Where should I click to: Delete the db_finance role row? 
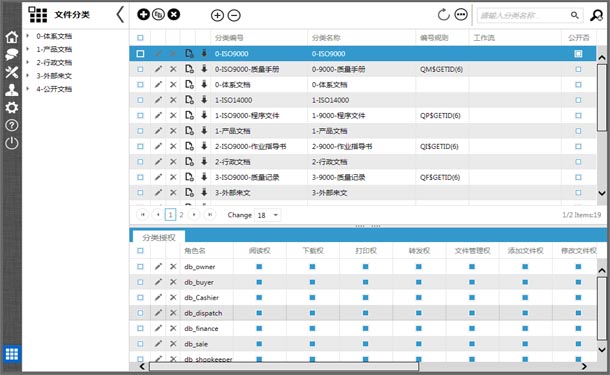173,328
